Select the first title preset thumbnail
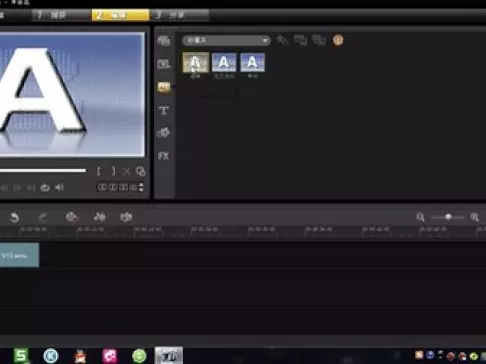Screen dimensions: 486x364 [x=196, y=62]
